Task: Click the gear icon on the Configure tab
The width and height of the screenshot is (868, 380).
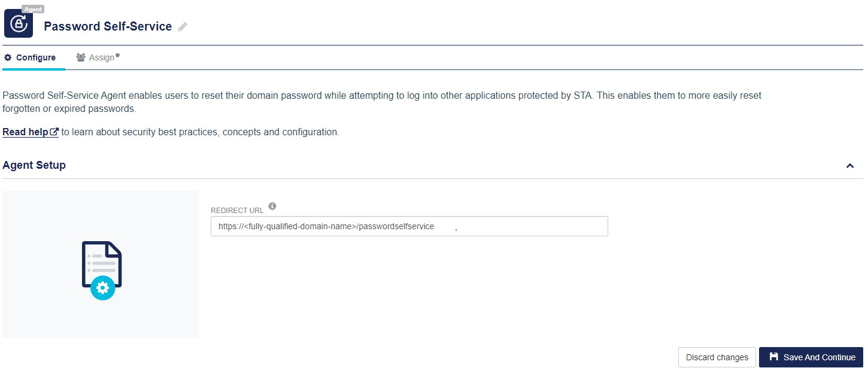Action: click(x=8, y=57)
